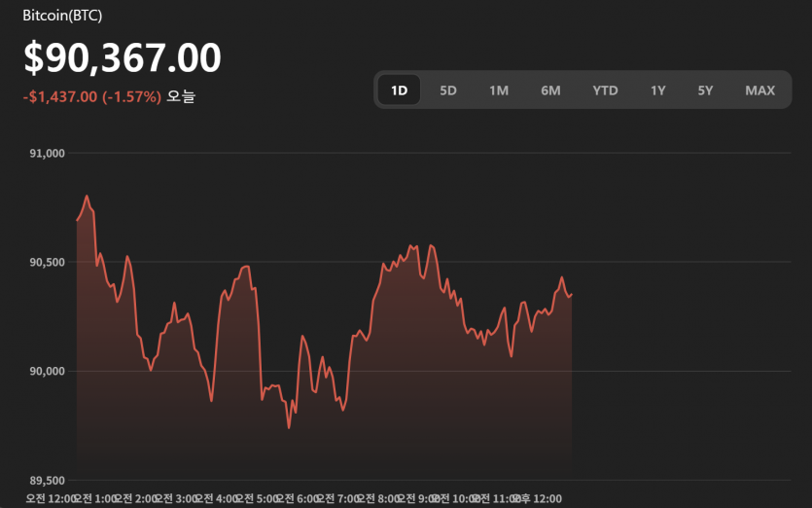Click the highest peak on the price line
The width and height of the screenshot is (812, 508).
pos(87,197)
